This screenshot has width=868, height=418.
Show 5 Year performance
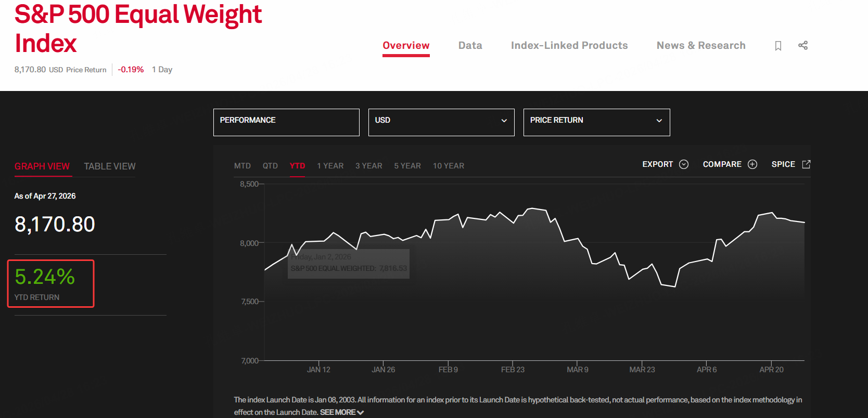(x=407, y=166)
